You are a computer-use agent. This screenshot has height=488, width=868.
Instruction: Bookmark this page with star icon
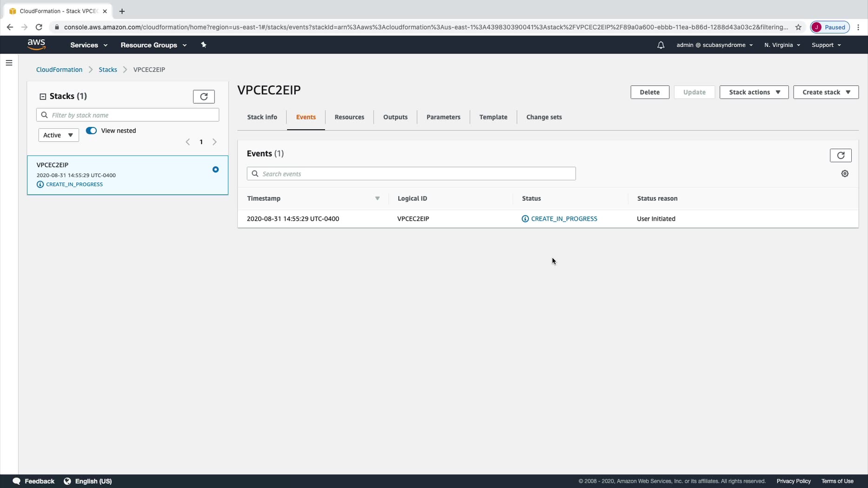(x=798, y=27)
